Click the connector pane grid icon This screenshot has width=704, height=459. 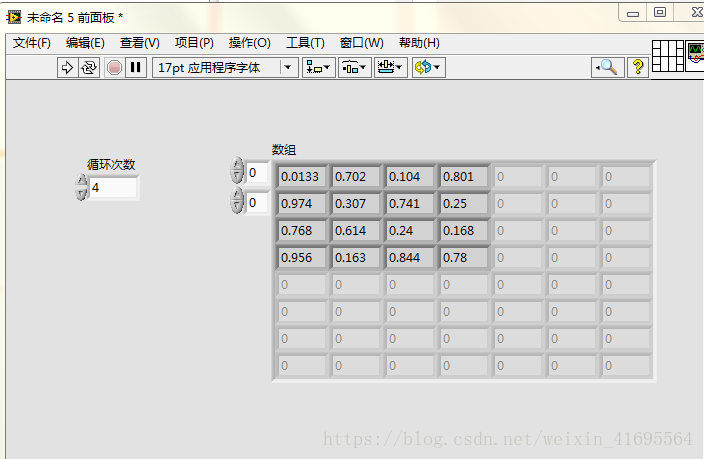click(668, 56)
